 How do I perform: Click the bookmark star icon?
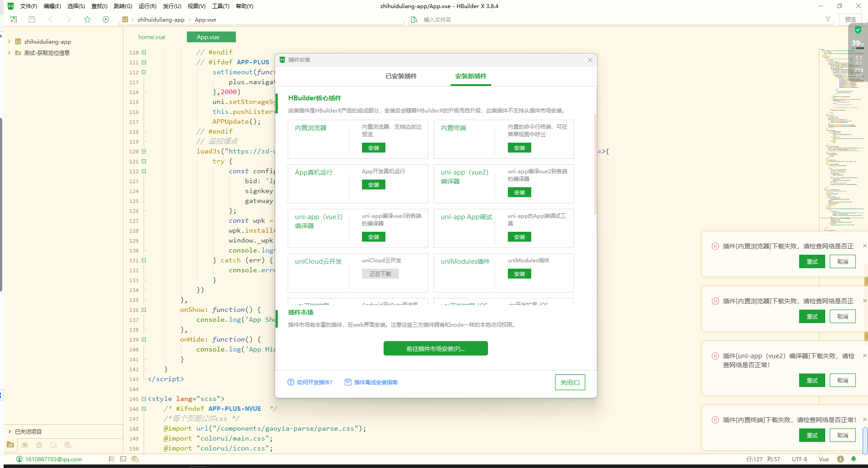pyautogui.click(x=87, y=19)
